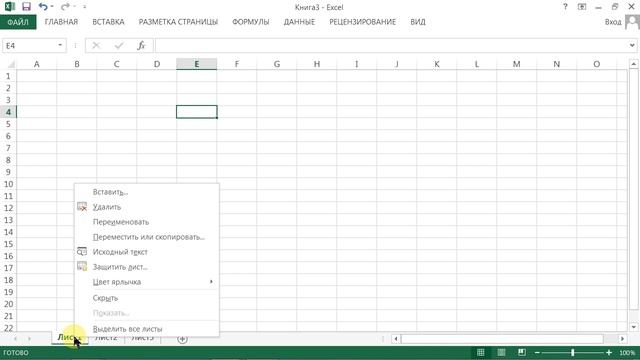Choose Вставить... from context menu

click(x=147, y=192)
